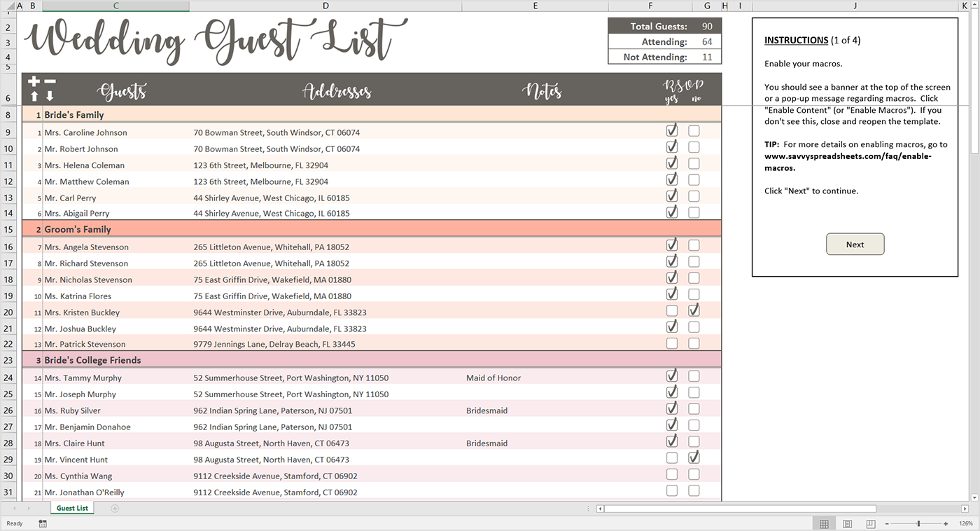Check RSVP yes for Mr. Patrick Stevenson
The width and height of the screenshot is (980, 531).
point(672,343)
